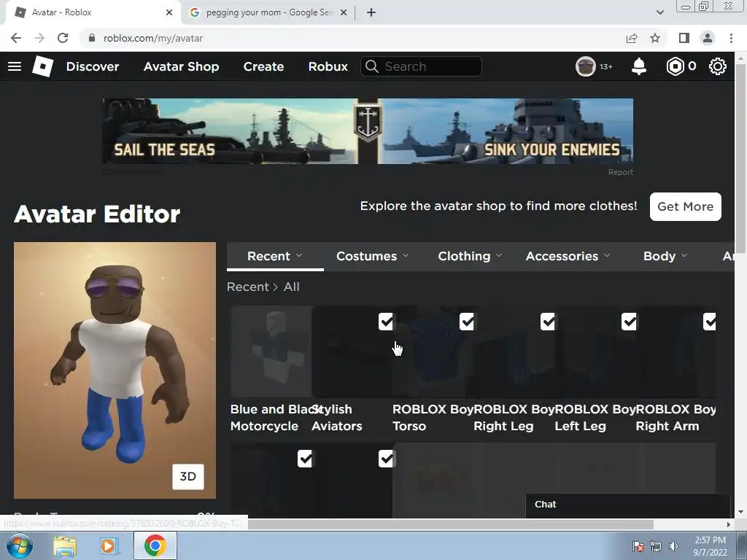Open the Chat panel

[628, 505]
